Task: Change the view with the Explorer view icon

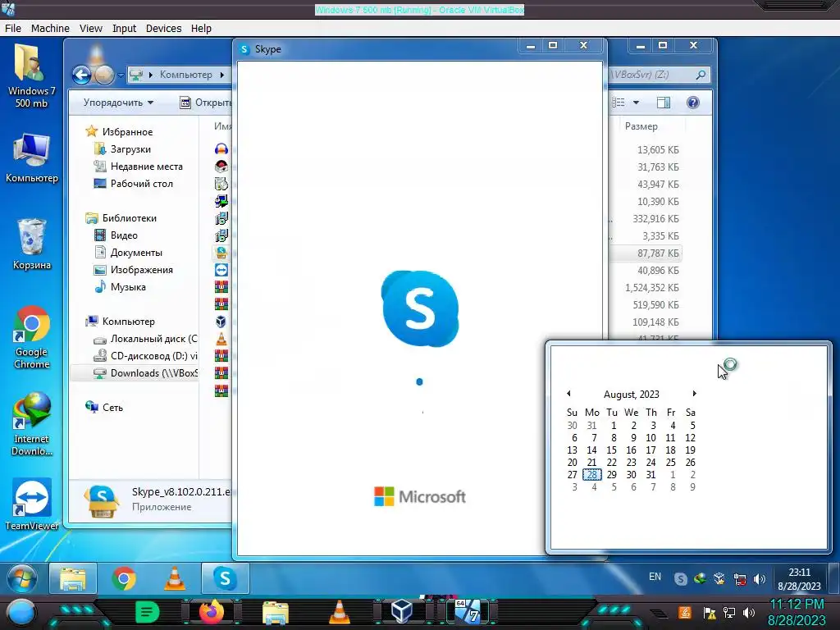Action: 619,103
